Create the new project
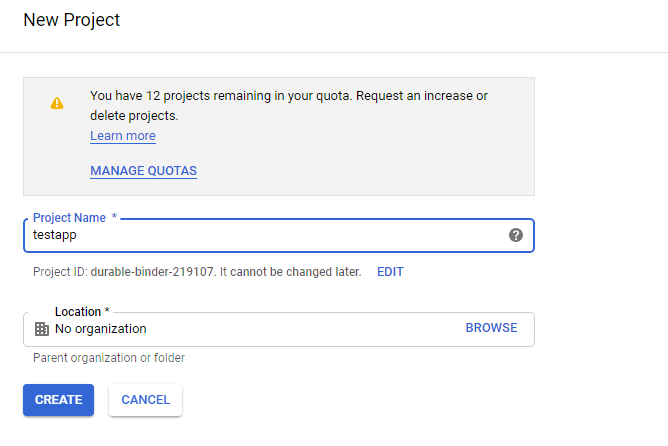 58,400
